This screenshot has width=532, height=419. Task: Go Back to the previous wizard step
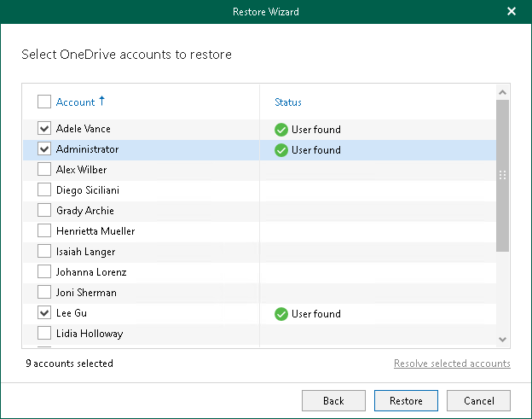[333, 400]
